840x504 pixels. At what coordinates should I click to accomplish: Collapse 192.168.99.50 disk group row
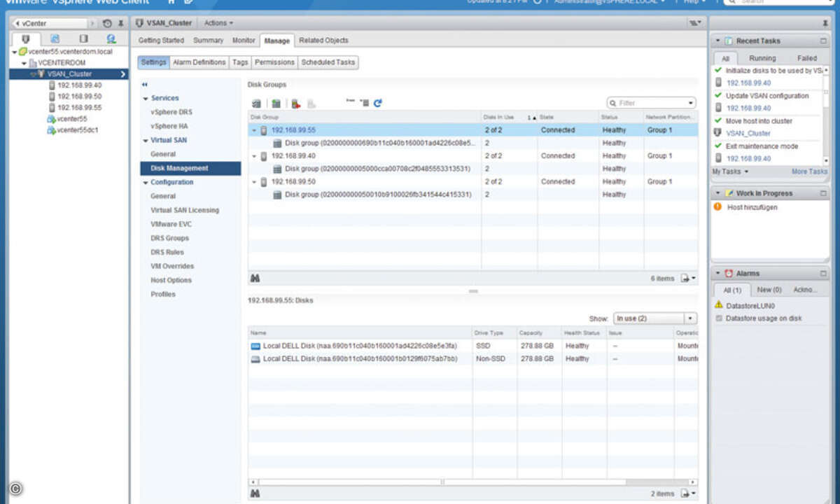(254, 182)
